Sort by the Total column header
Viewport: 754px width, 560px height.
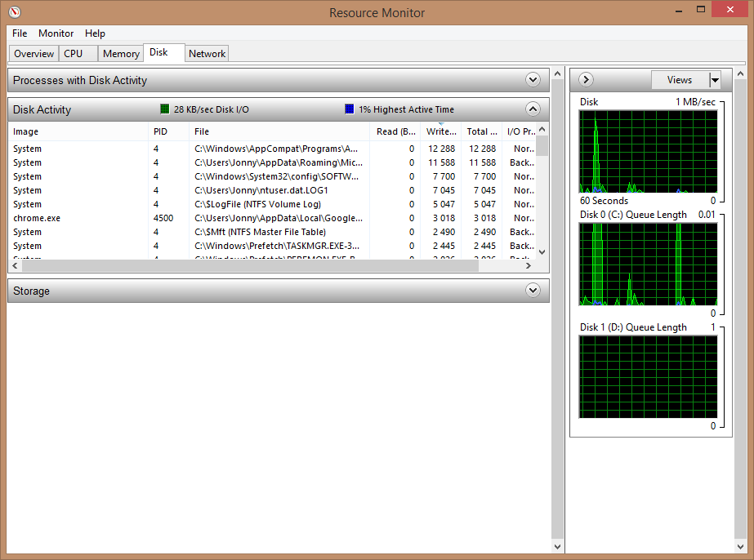tap(481, 131)
